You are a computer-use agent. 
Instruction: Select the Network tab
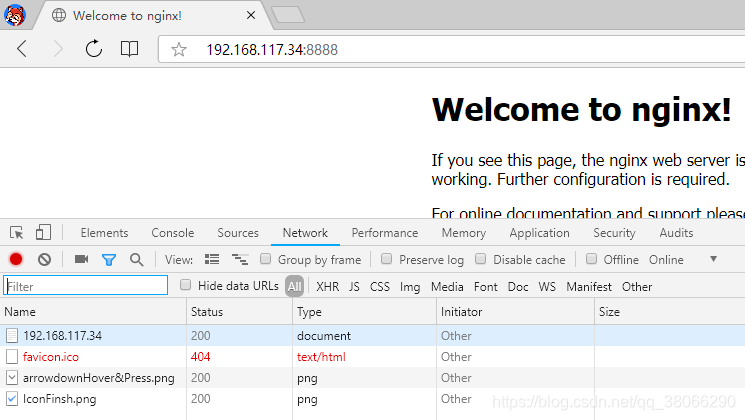pos(305,233)
